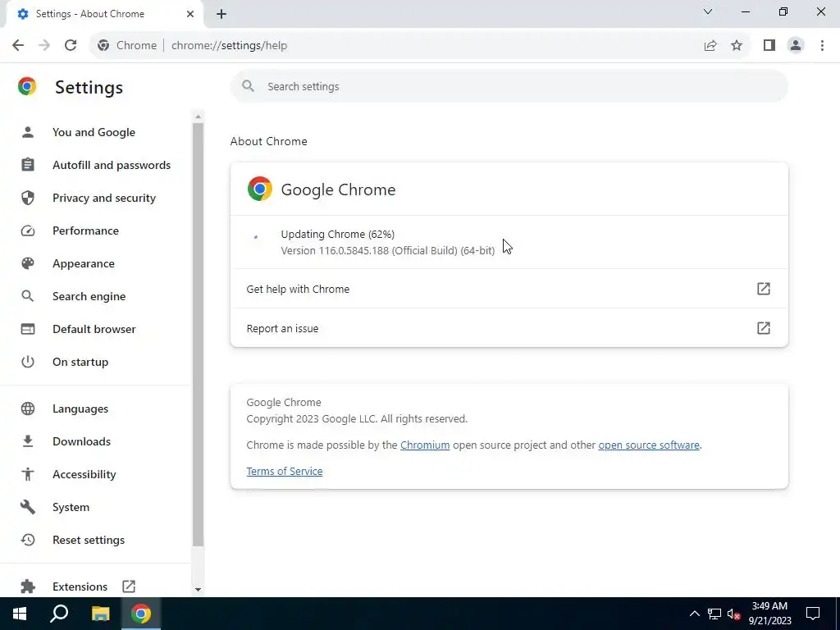Open Default browser settings
Image resolution: width=840 pixels, height=630 pixels.
[94, 329]
